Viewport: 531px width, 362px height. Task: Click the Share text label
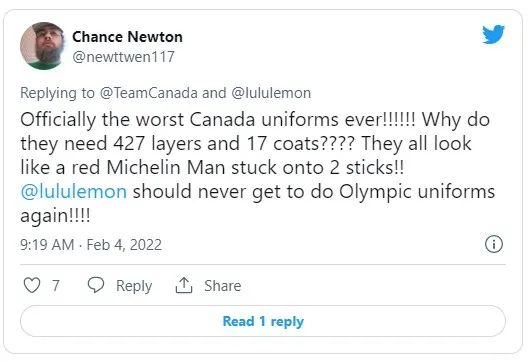[222, 285]
